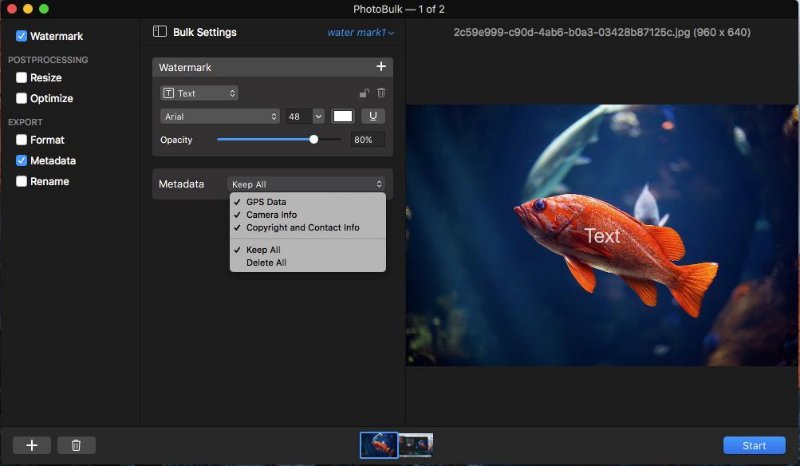Add images with the bottom plus button

(32, 445)
